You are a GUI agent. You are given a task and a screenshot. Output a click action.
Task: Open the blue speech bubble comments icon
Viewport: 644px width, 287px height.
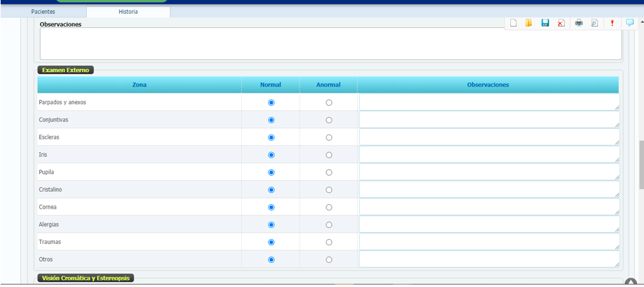click(x=630, y=23)
